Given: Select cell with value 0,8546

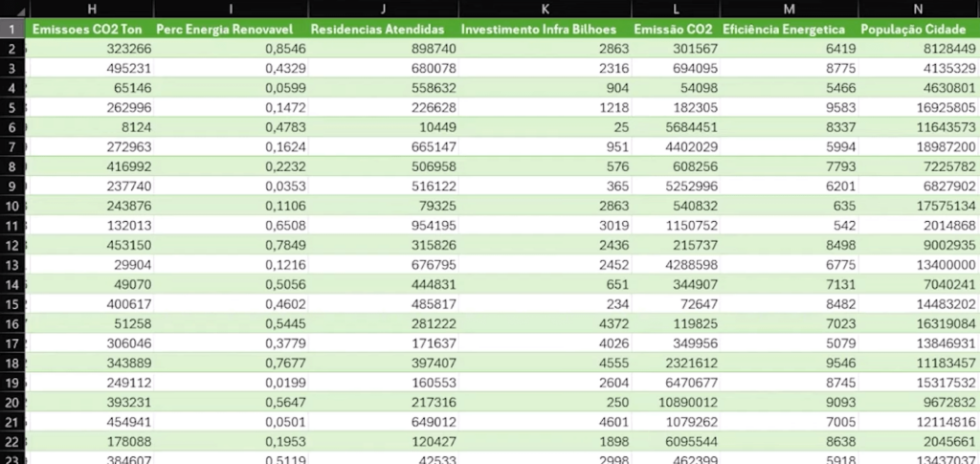Looking at the screenshot, I should coord(231,48).
